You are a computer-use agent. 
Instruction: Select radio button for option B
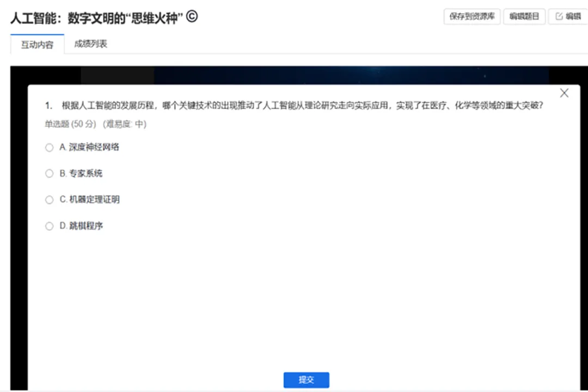click(49, 174)
